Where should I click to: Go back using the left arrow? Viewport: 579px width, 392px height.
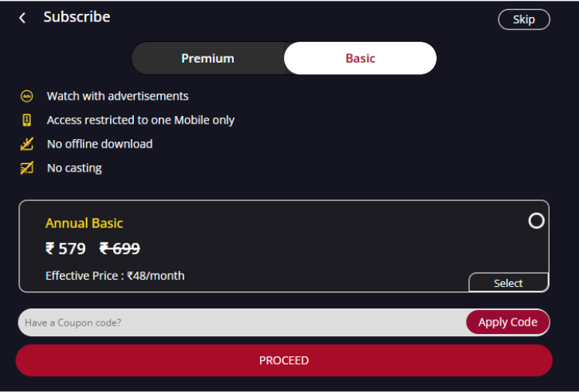pos(22,18)
